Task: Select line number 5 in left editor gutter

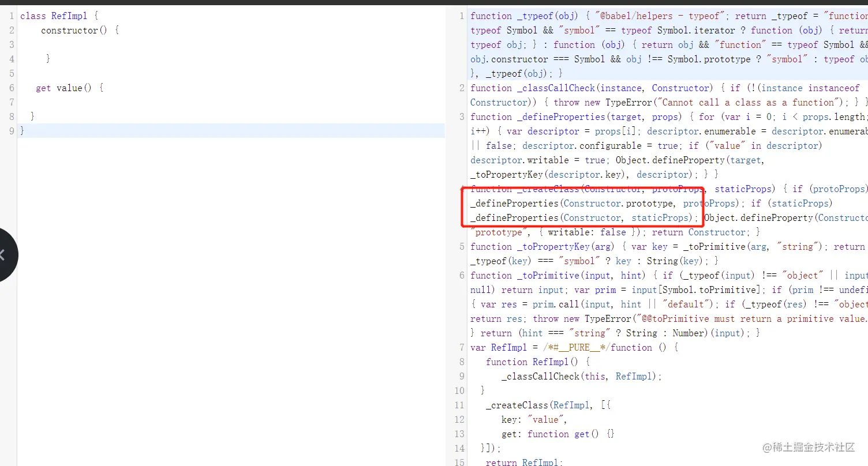Action: click(x=12, y=74)
